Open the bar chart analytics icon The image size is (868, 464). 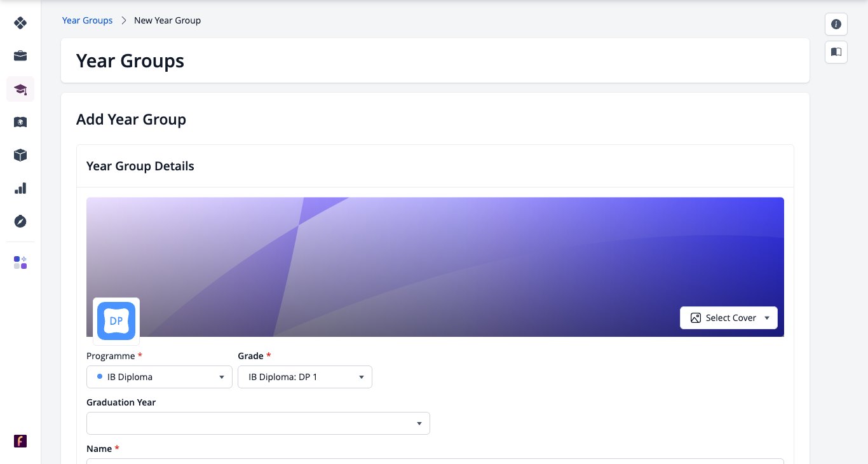click(20, 188)
